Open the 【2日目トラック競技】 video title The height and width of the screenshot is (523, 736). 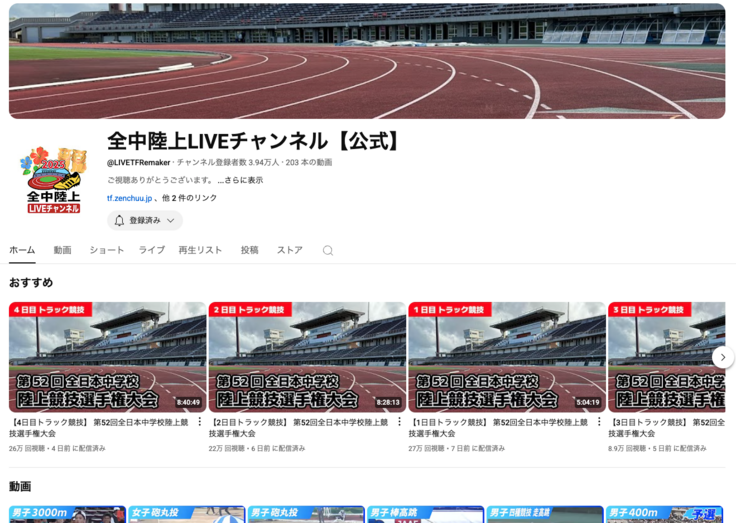[299, 428]
